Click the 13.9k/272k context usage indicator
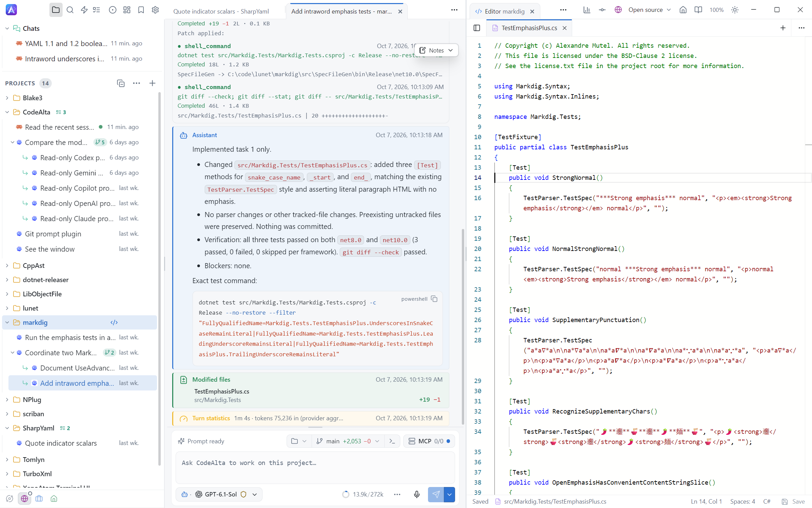Viewport: 812px width, 508px height. click(x=363, y=494)
